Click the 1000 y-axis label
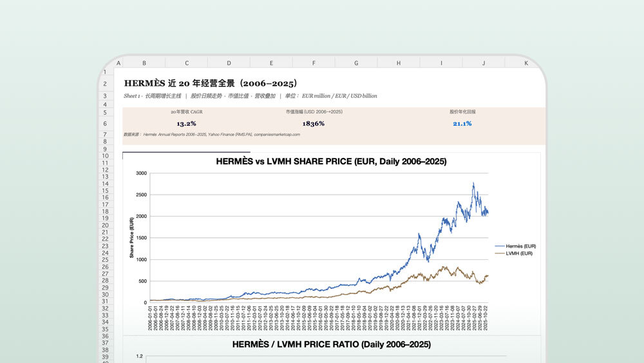This screenshot has height=363, width=644. [x=141, y=260]
